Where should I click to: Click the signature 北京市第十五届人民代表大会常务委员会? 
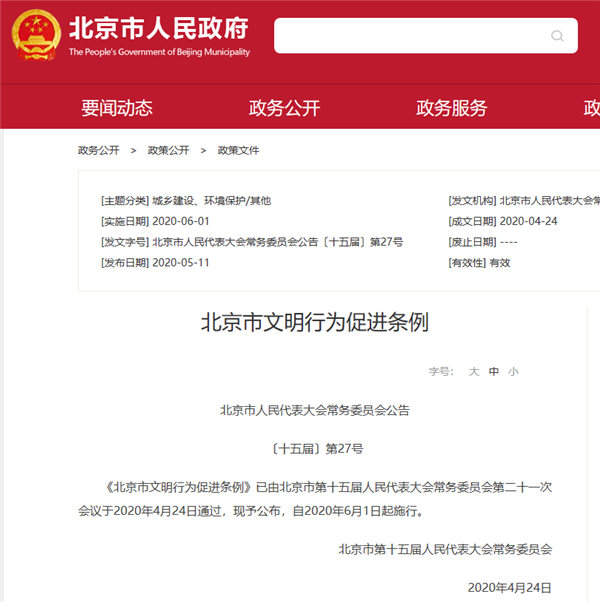tap(445, 549)
